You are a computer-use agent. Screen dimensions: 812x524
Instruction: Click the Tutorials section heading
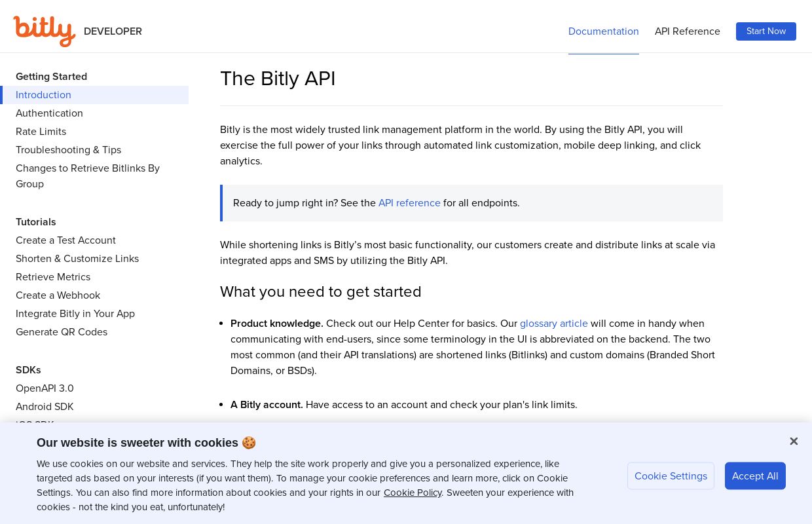[x=36, y=222]
